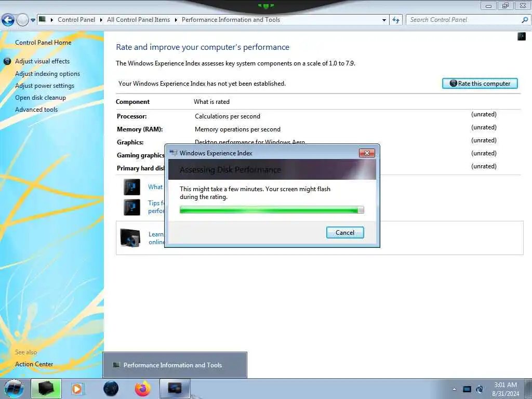The width and height of the screenshot is (532, 399).
Task: Click the black folder taskbar icon
Action: pos(46,389)
